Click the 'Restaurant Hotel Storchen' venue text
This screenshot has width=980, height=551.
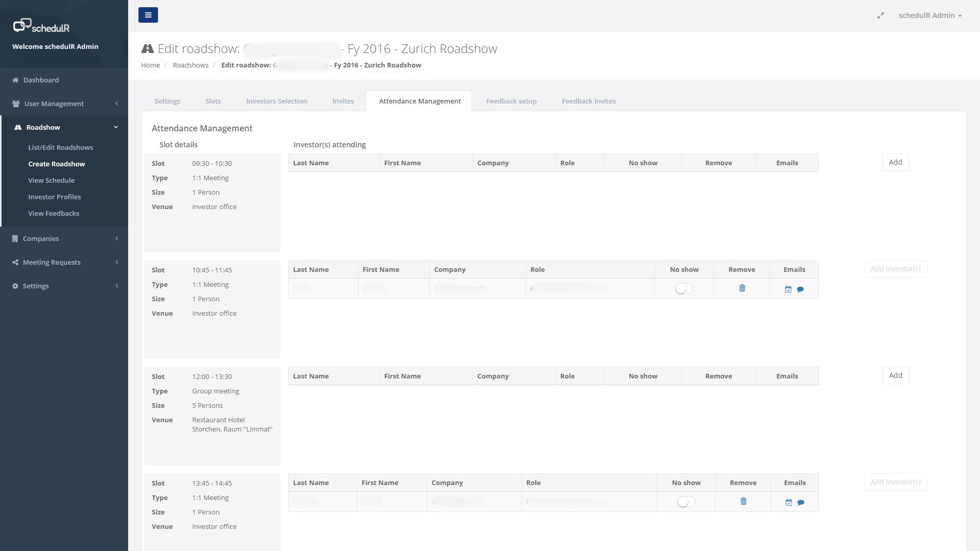[232, 424]
